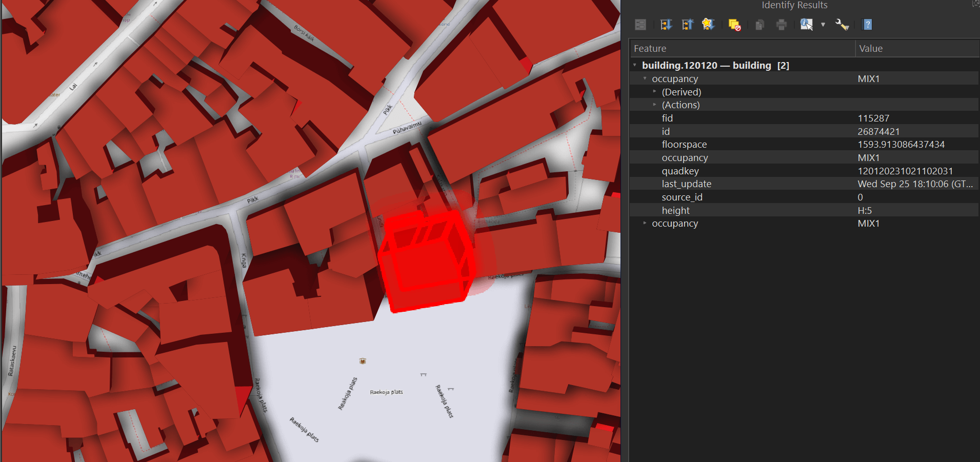This screenshot has width=980, height=462.
Task: Click Expand New Results by Default icon
Action: pyautogui.click(x=708, y=25)
